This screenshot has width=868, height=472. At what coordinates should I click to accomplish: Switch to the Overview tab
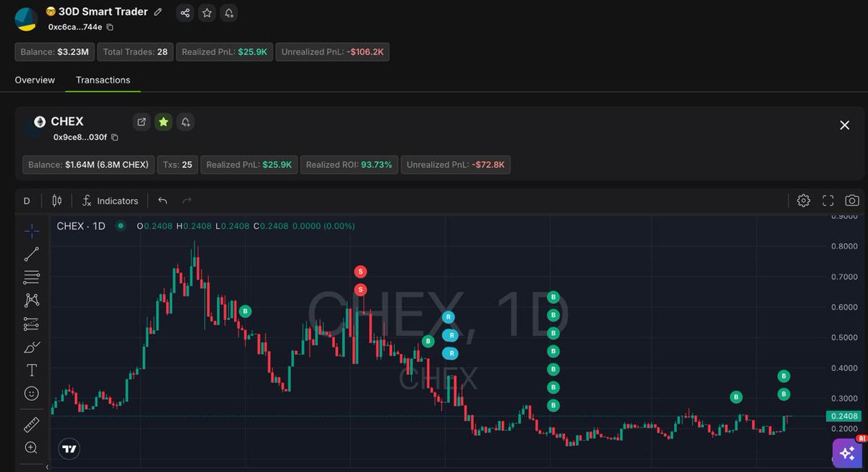(x=35, y=80)
